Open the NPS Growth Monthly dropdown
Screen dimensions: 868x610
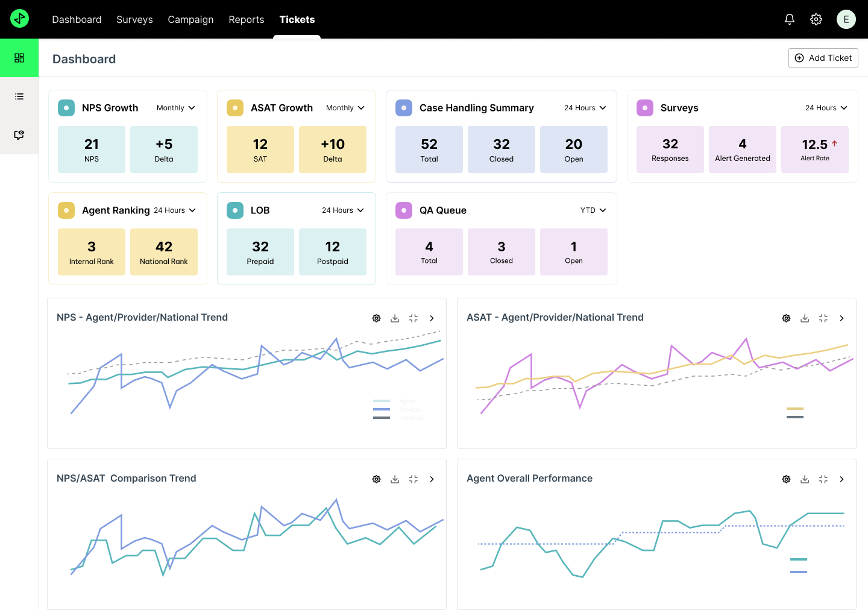point(176,108)
